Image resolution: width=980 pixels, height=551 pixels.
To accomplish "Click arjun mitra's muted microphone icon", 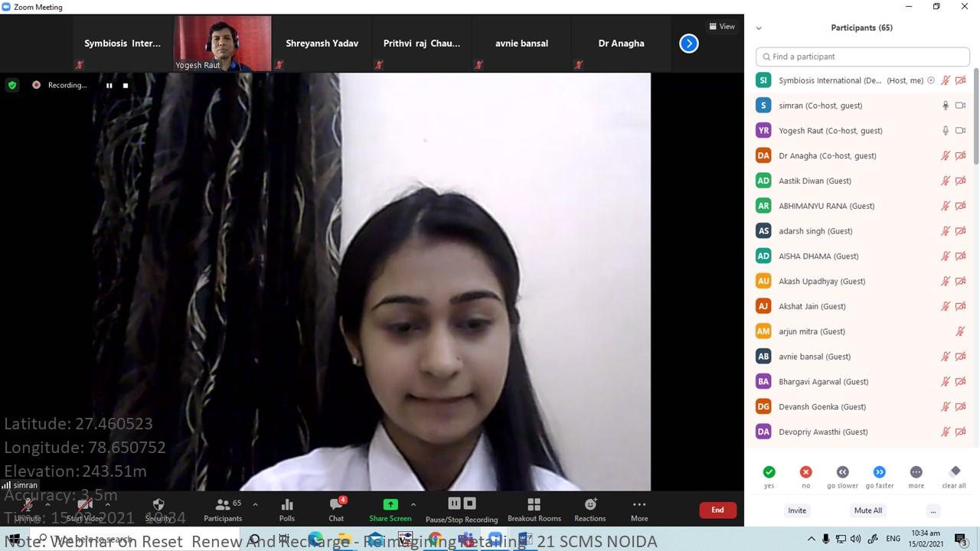I will [x=960, y=331].
